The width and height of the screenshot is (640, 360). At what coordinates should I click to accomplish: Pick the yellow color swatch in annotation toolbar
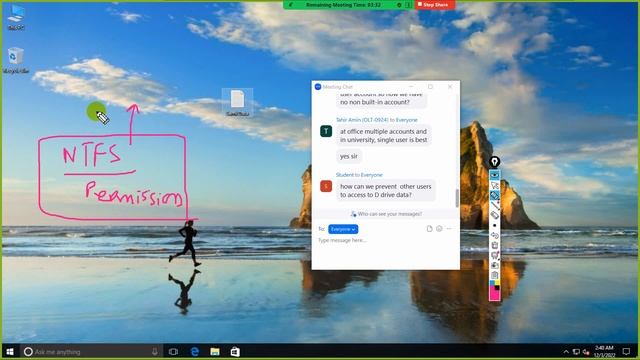pyautogui.click(x=497, y=282)
